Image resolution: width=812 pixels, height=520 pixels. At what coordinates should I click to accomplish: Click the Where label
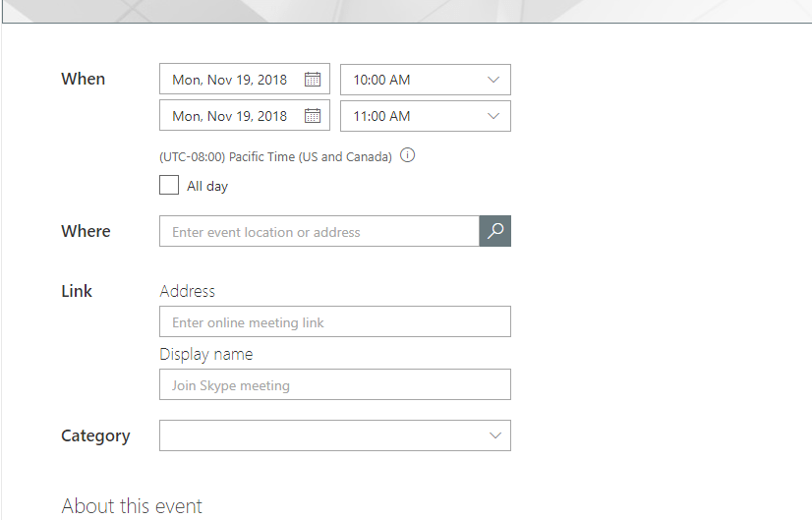tap(86, 231)
